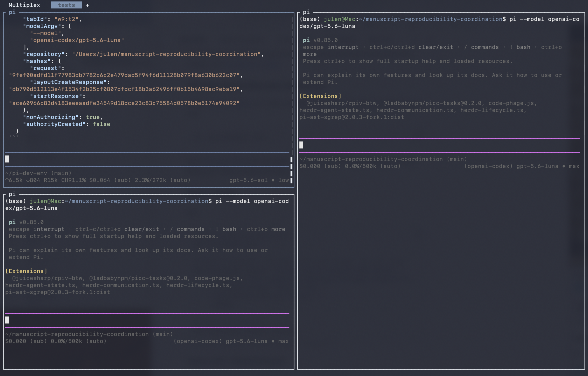Click herdr-lifecycle.ts in the right pane
The height and width of the screenshot is (376, 588).
coord(492,110)
